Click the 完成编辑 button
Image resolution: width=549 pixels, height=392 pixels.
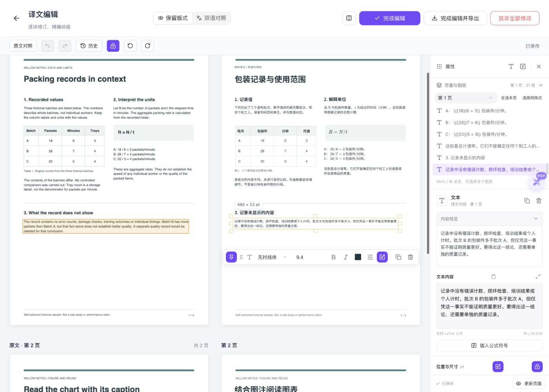390,18
